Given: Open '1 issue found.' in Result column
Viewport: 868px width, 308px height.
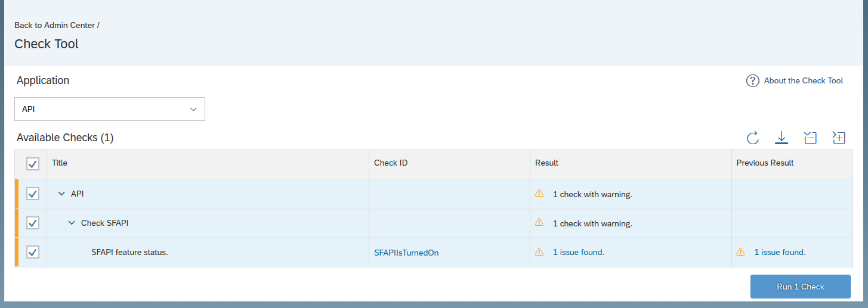Looking at the screenshot, I should click(x=579, y=252).
